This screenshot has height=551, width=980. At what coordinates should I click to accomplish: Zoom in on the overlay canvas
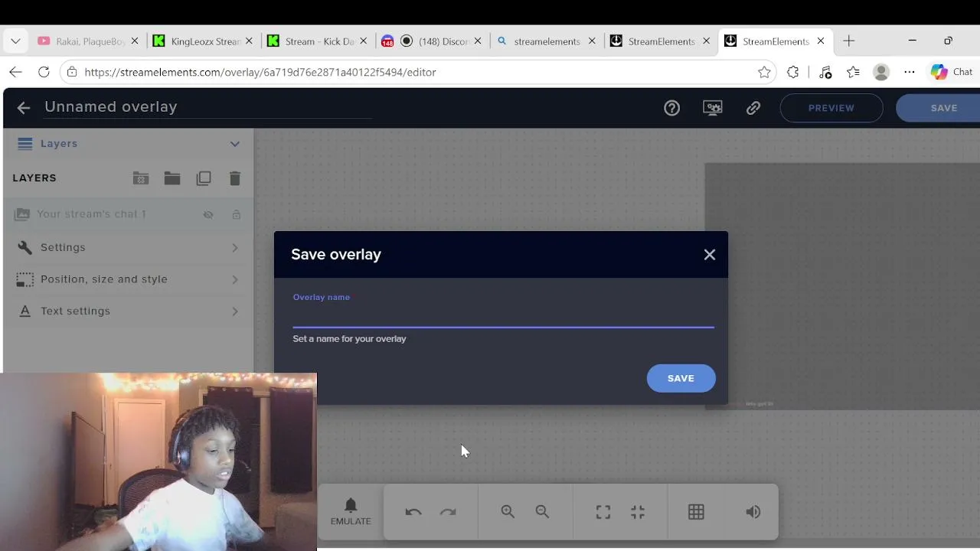point(508,512)
